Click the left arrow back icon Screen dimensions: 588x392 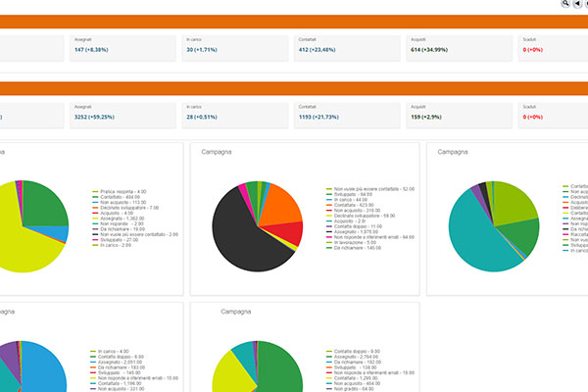579,5
